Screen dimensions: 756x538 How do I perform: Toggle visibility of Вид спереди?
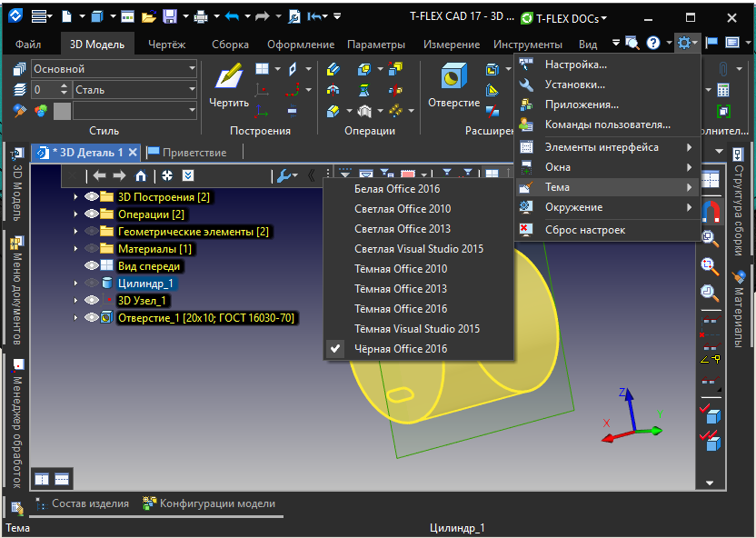tap(91, 265)
